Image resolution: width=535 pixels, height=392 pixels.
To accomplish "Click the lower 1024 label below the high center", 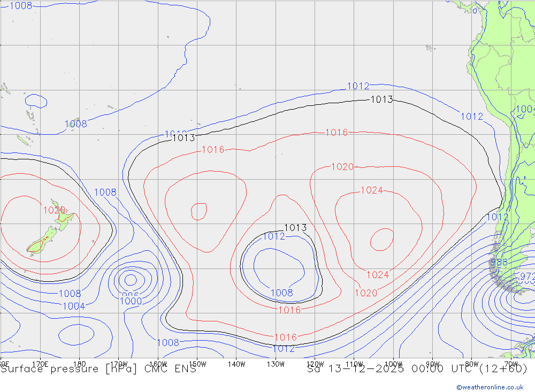I will pyautogui.click(x=378, y=275).
